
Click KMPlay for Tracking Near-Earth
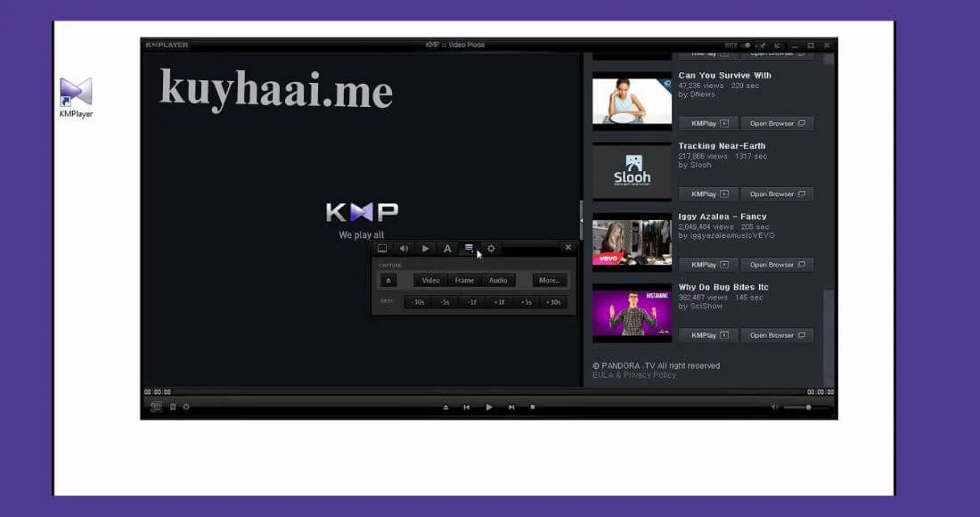pyautogui.click(x=708, y=193)
